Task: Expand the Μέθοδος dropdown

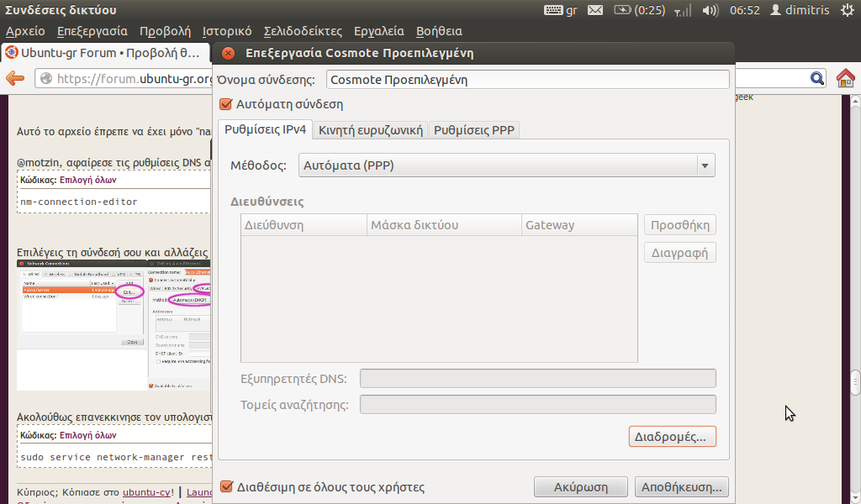Action: [507, 165]
